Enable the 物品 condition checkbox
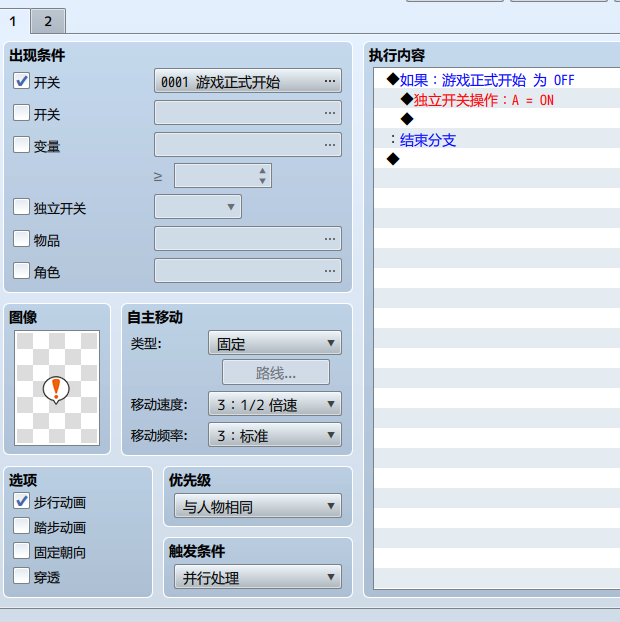620x622 pixels. (21, 239)
